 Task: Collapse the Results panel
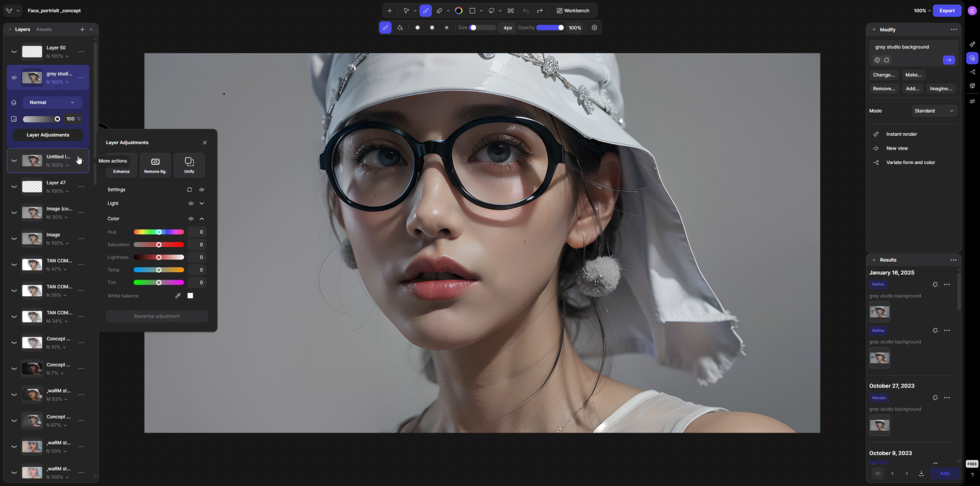[874, 260]
